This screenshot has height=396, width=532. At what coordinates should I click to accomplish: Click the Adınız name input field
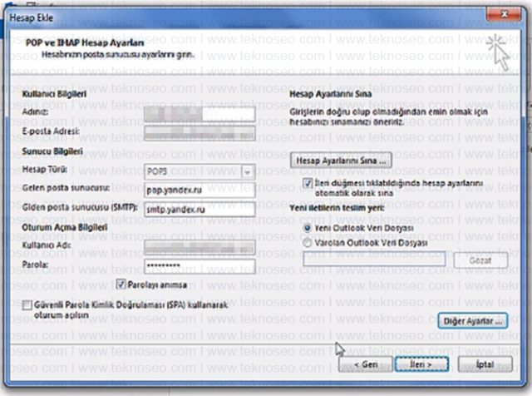click(199, 114)
